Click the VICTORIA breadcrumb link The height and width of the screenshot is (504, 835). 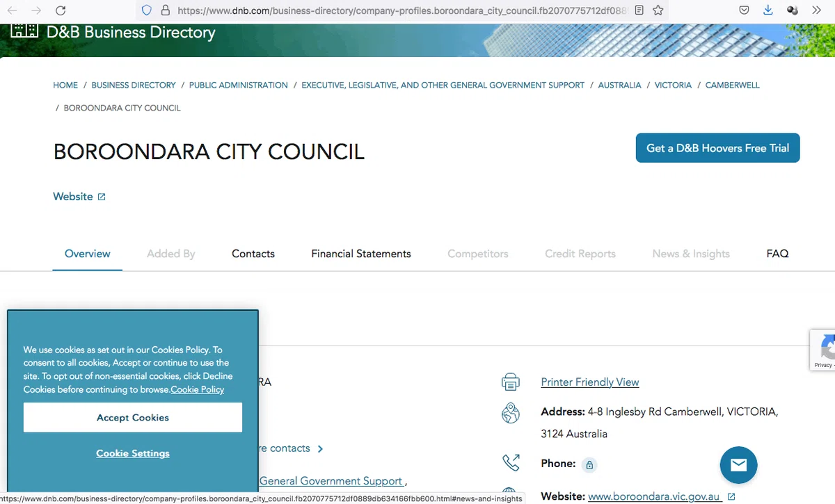tap(673, 85)
